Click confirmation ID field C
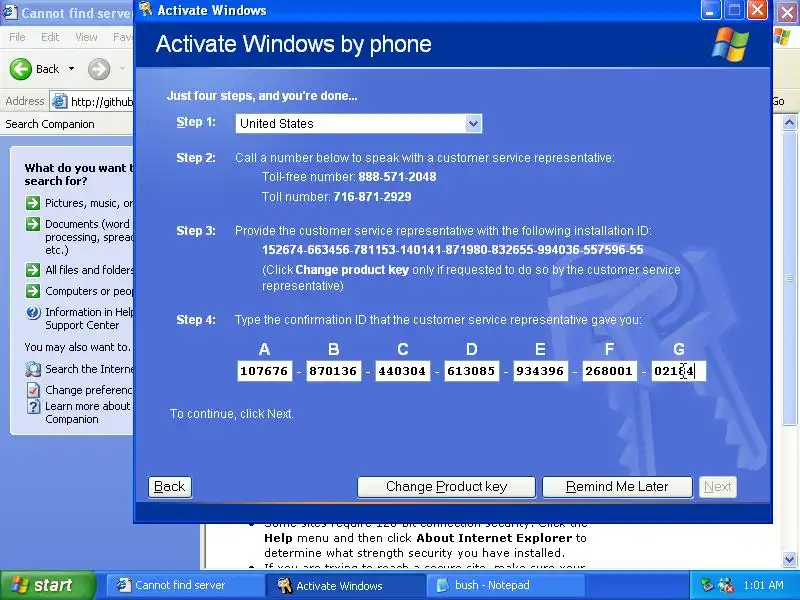 click(x=402, y=371)
